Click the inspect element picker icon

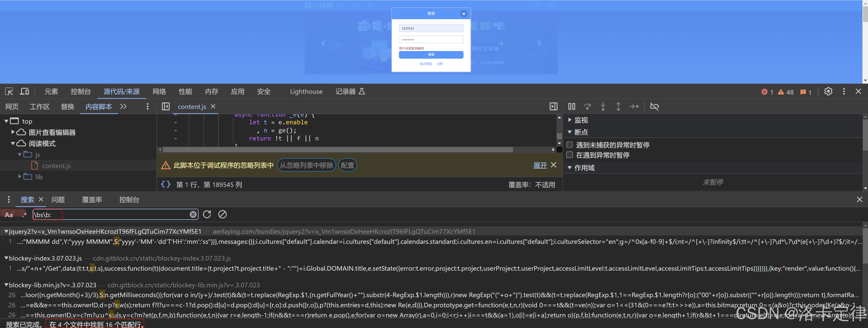point(9,91)
